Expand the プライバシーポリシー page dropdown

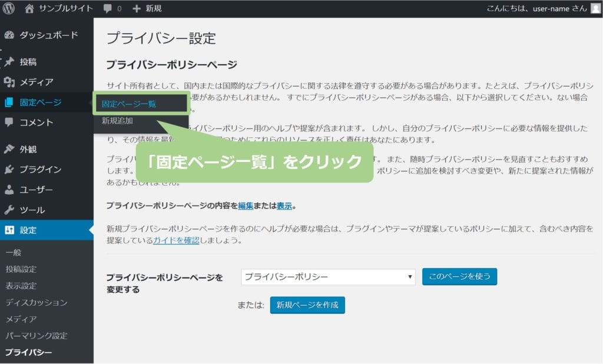(x=329, y=277)
